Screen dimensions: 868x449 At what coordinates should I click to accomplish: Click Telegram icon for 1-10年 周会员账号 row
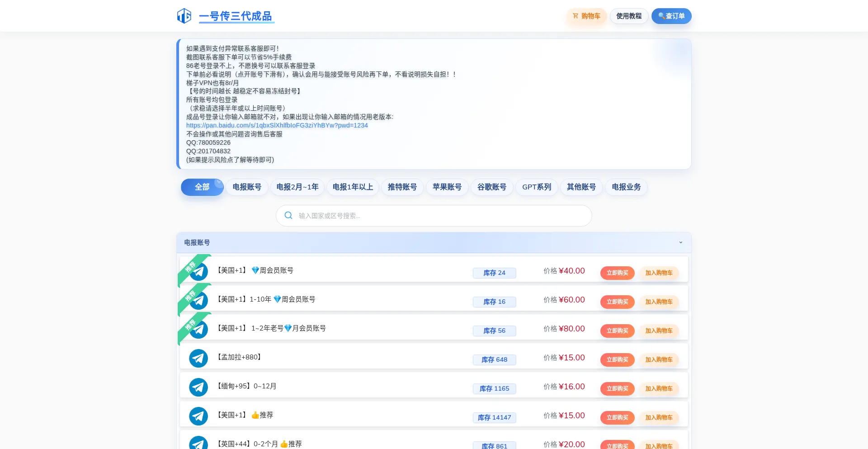click(x=198, y=301)
